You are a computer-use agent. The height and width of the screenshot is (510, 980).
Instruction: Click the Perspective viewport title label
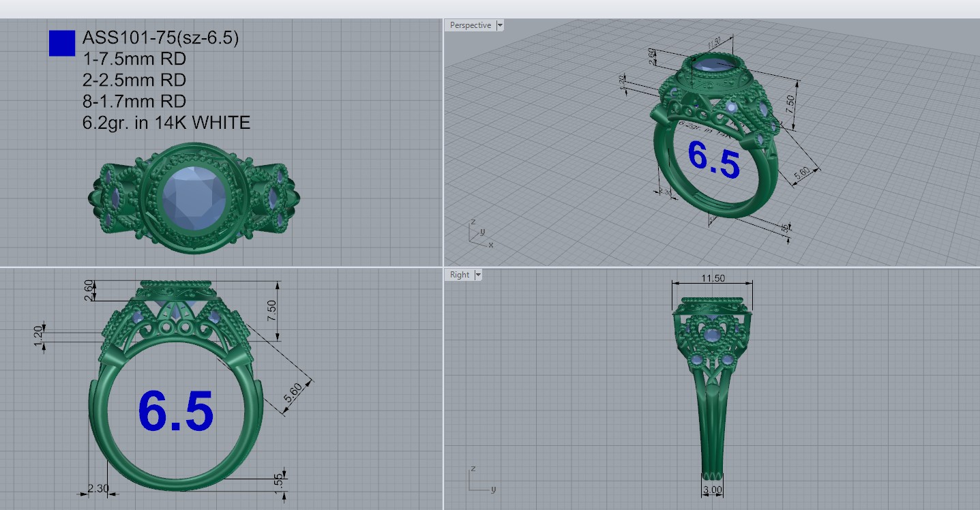click(470, 25)
